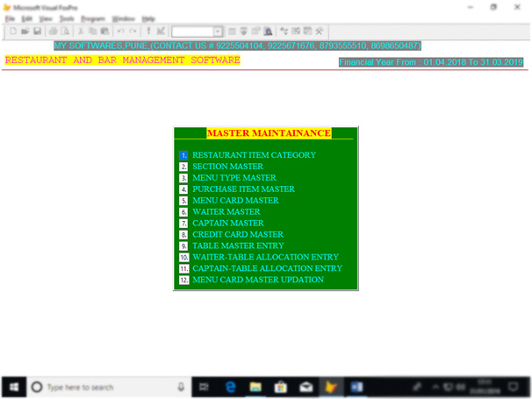Click the MASTER MAINTAINANCE heading

pyautogui.click(x=269, y=133)
